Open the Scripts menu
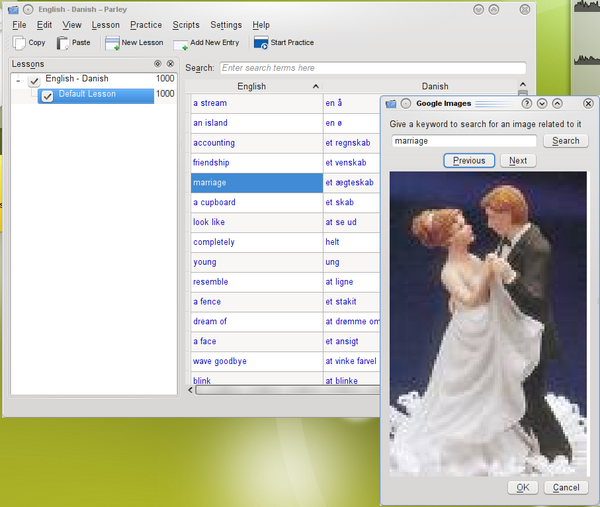This screenshot has height=507, width=600. [x=186, y=25]
